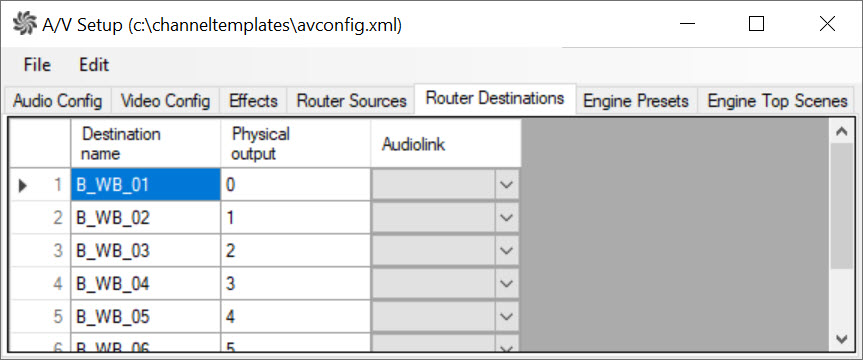Click the Physical output cell showing 3
Screen dimensions: 863x360
[x=296, y=284]
